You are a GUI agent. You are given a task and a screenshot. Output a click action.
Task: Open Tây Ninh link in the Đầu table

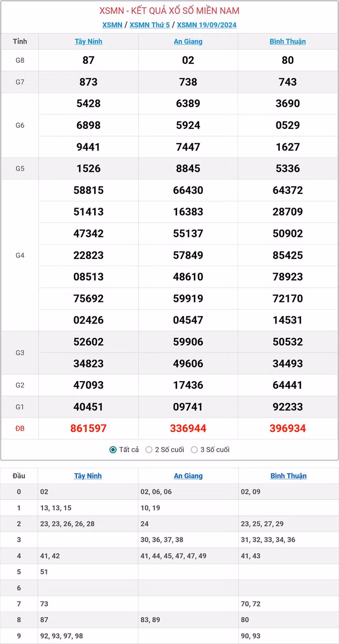pyautogui.click(x=88, y=476)
